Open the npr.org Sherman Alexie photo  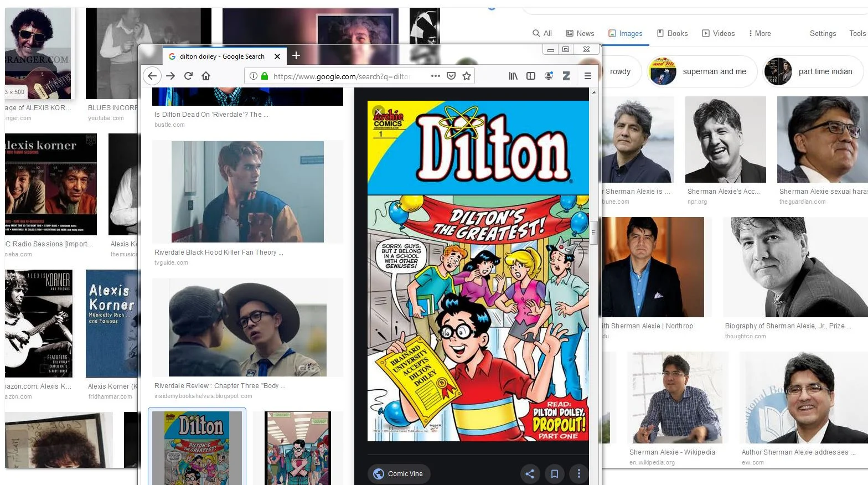click(726, 140)
